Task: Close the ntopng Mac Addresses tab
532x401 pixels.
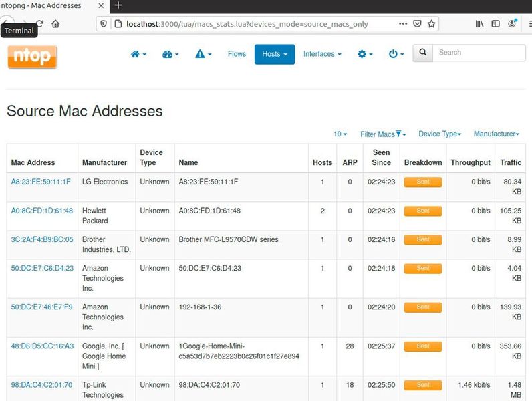Action: point(101,6)
